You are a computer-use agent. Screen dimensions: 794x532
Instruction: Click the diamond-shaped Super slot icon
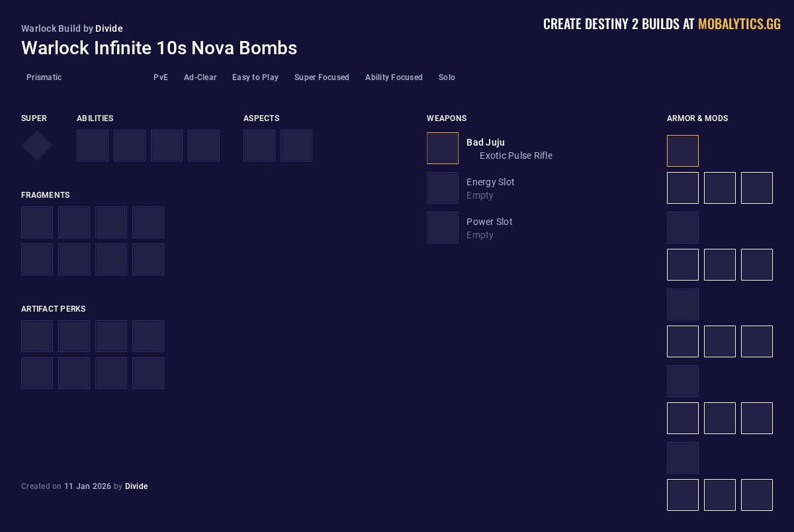37,146
